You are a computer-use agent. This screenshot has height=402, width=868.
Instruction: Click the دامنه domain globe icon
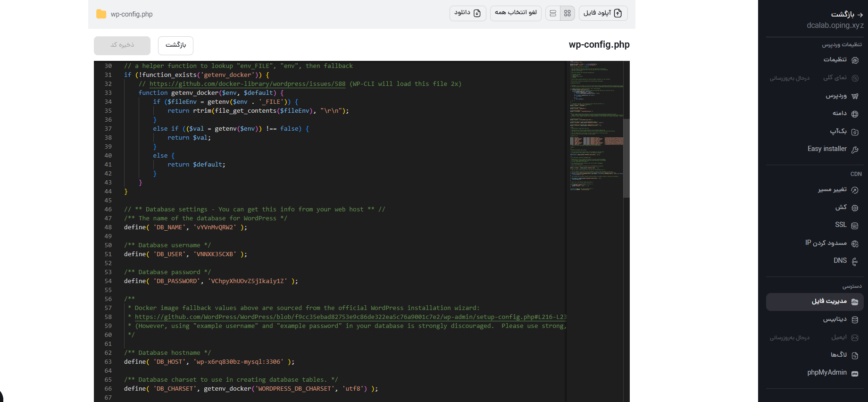pyautogui.click(x=855, y=114)
